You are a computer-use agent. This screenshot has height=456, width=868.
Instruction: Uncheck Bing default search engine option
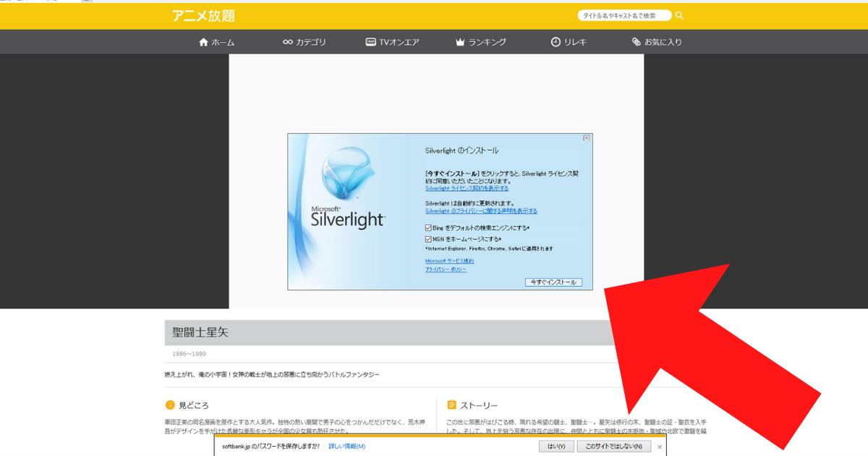pos(428,228)
